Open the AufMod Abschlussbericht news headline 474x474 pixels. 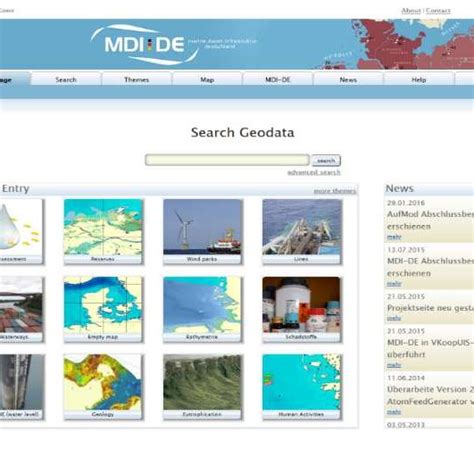click(430, 220)
